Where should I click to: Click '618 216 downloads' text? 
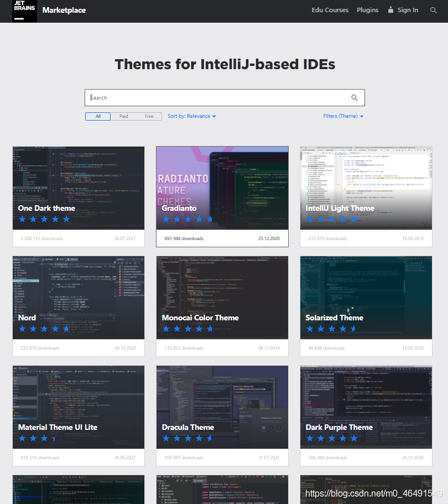tap(40, 458)
